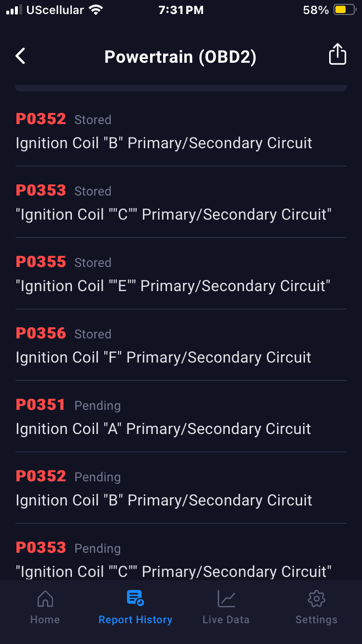The width and height of the screenshot is (362, 644).
Task: Tap the Settings tab label
Action: [316, 620]
